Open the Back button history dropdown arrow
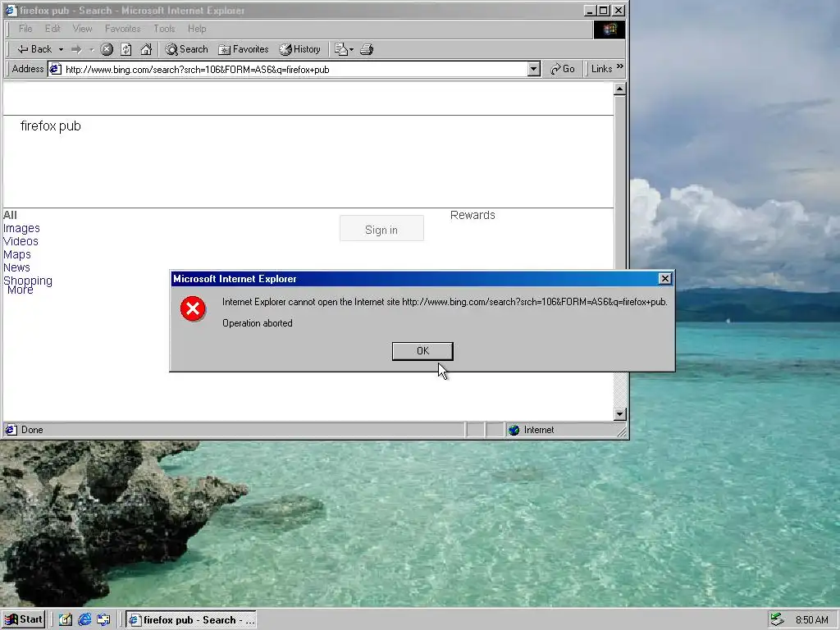This screenshot has width=840, height=630. tap(61, 49)
